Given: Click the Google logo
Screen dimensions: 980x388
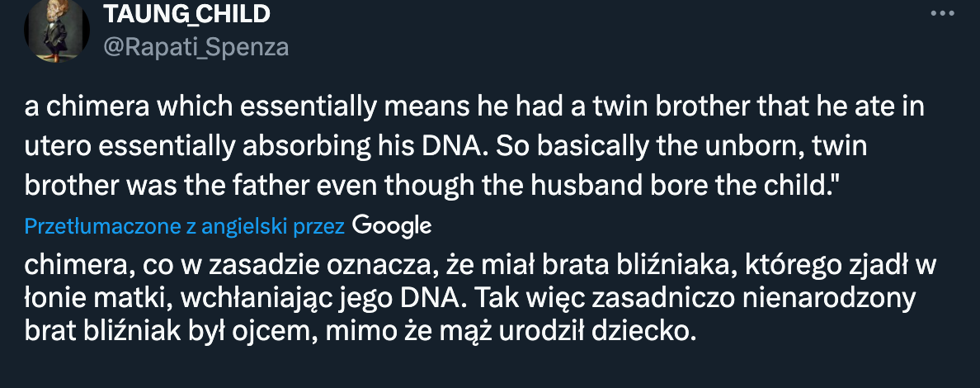Looking at the screenshot, I should 392,225.
